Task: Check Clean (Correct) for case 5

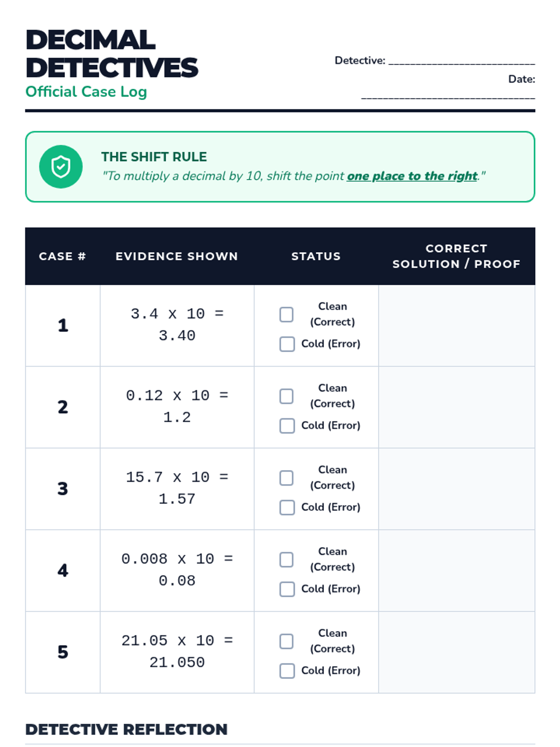Action: tap(287, 641)
